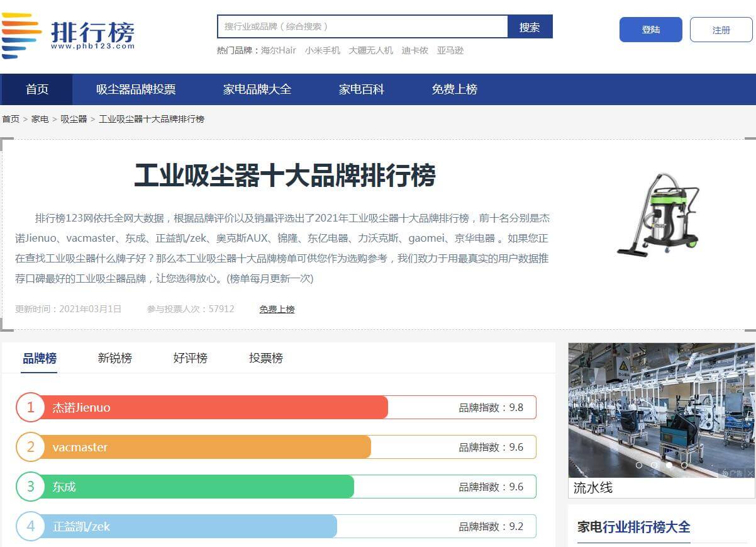
Task: Open the 家电百科 menu item
Action: (x=362, y=89)
